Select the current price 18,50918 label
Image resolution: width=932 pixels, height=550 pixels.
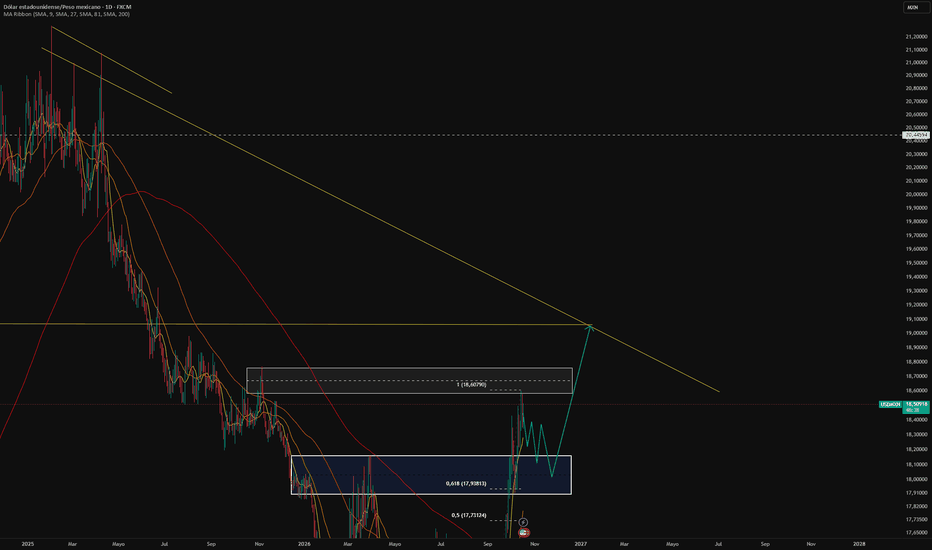tap(916, 407)
